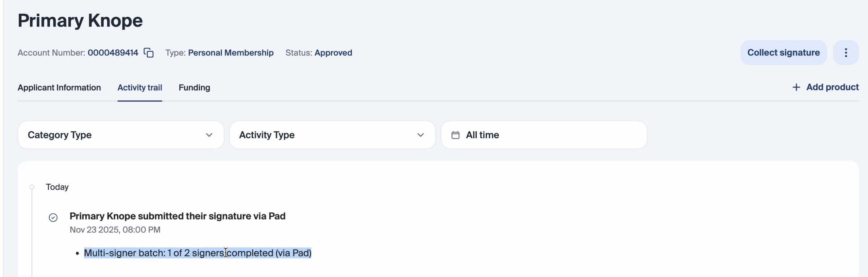Copy the account number with copy icon

tap(149, 53)
